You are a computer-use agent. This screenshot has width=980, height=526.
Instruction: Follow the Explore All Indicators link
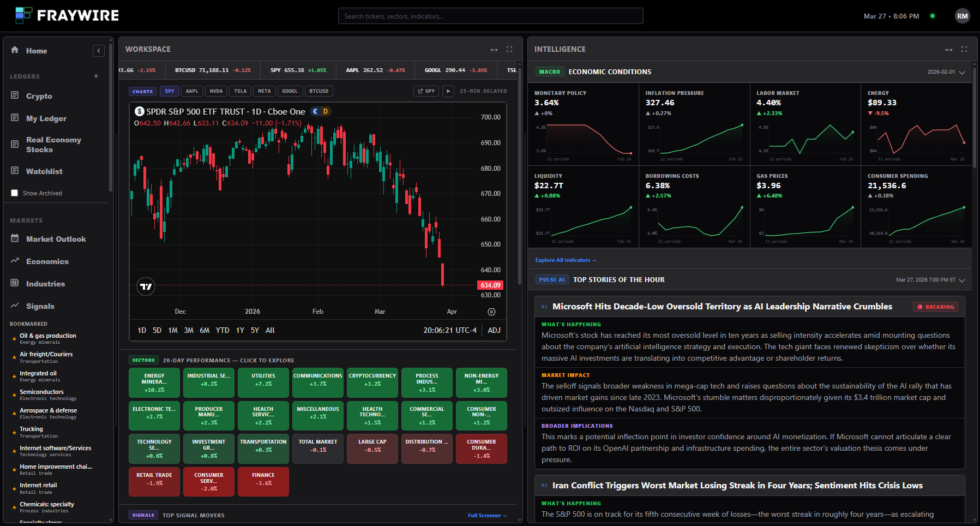coord(566,260)
